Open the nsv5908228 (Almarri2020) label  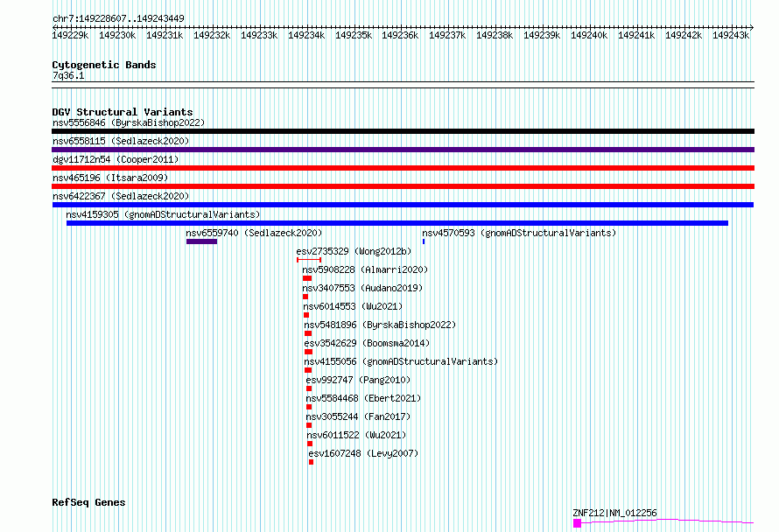tap(365, 269)
